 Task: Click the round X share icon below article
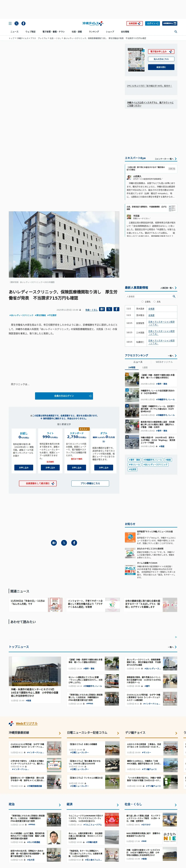pos(64,543)
